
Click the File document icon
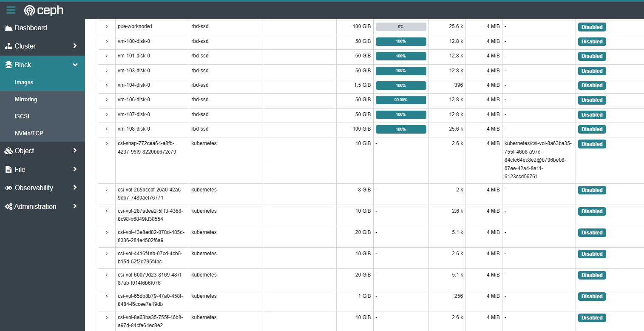pos(8,169)
